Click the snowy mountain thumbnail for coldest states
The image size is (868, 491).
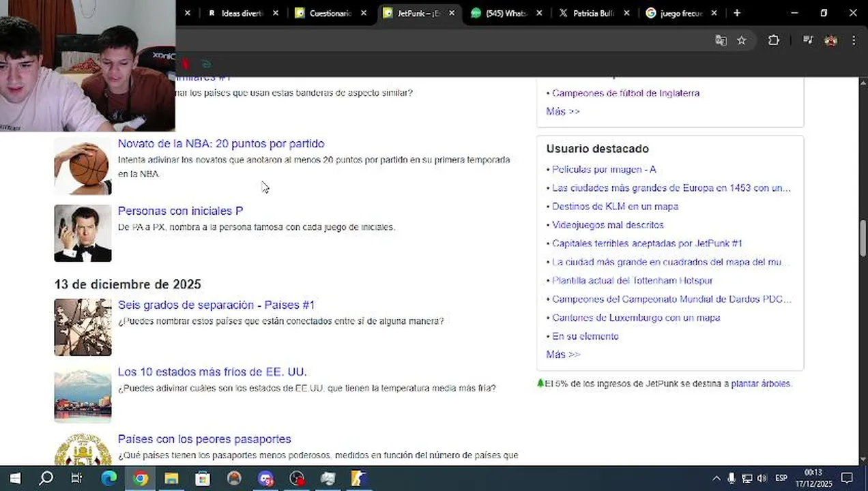83,394
